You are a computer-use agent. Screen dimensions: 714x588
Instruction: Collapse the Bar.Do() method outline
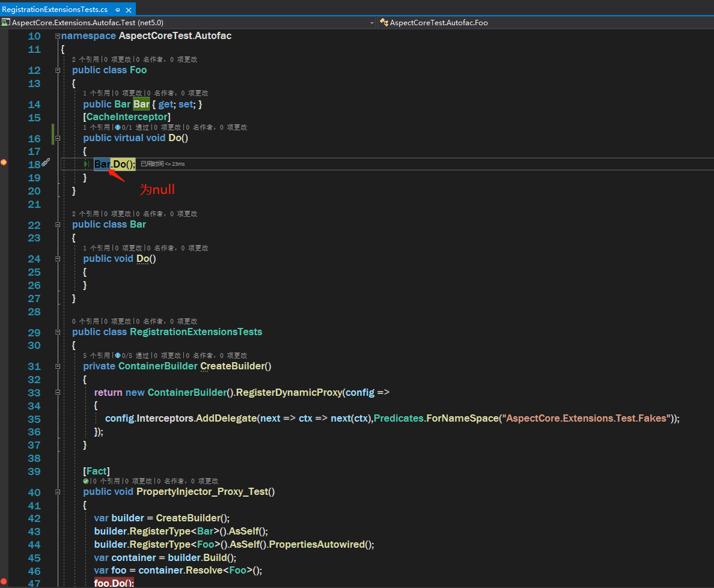(x=58, y=258)
